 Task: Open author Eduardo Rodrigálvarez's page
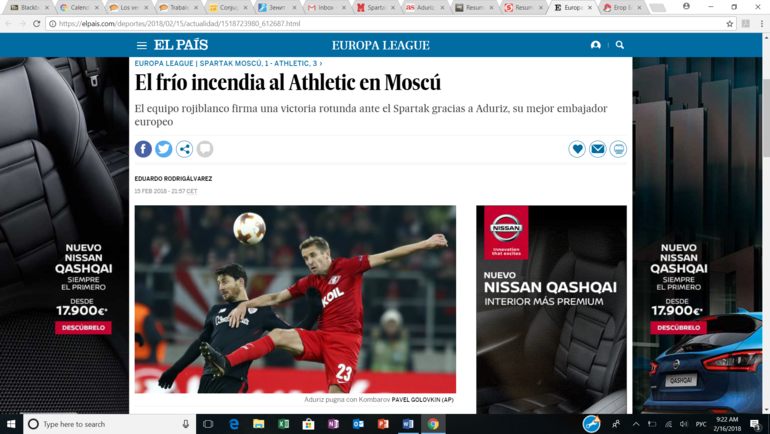pyautogui.click(x=173, y=179)
